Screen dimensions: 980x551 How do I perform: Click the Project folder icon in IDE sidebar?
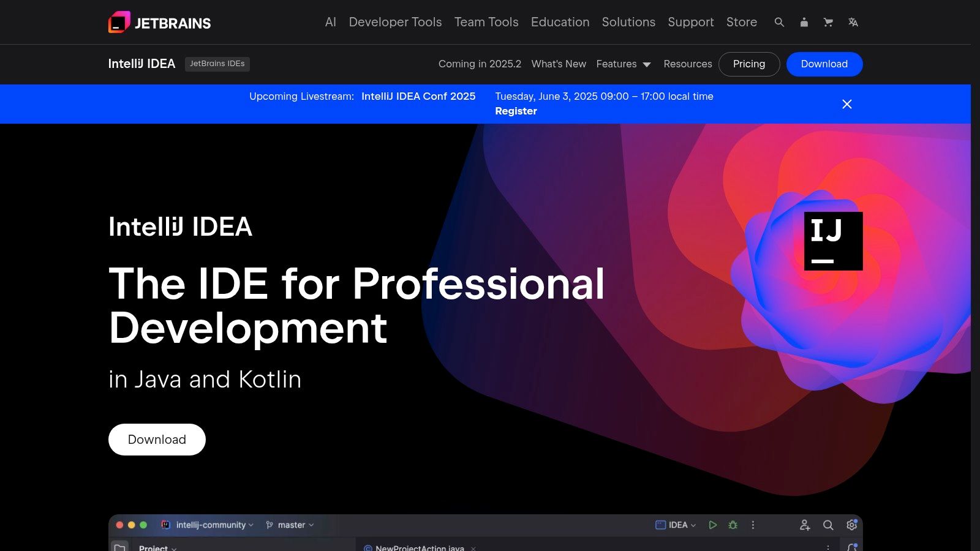(120, 547)
